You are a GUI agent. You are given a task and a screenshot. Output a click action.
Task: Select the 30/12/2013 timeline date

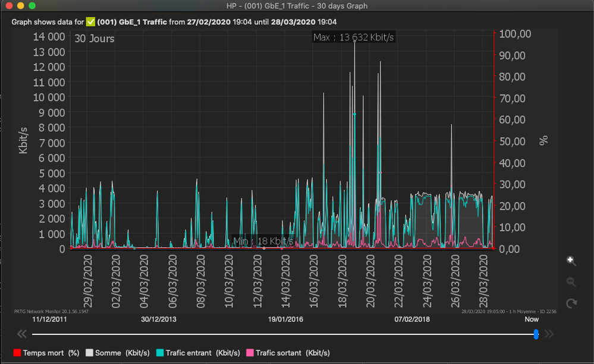[158, 319]
